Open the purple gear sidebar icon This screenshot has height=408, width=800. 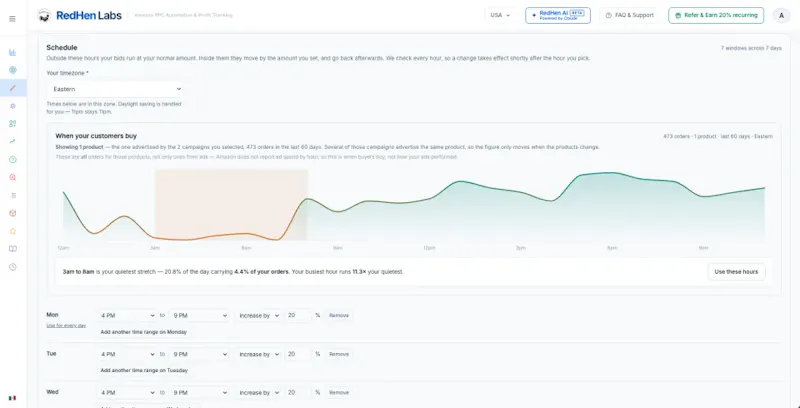point(13,106)
